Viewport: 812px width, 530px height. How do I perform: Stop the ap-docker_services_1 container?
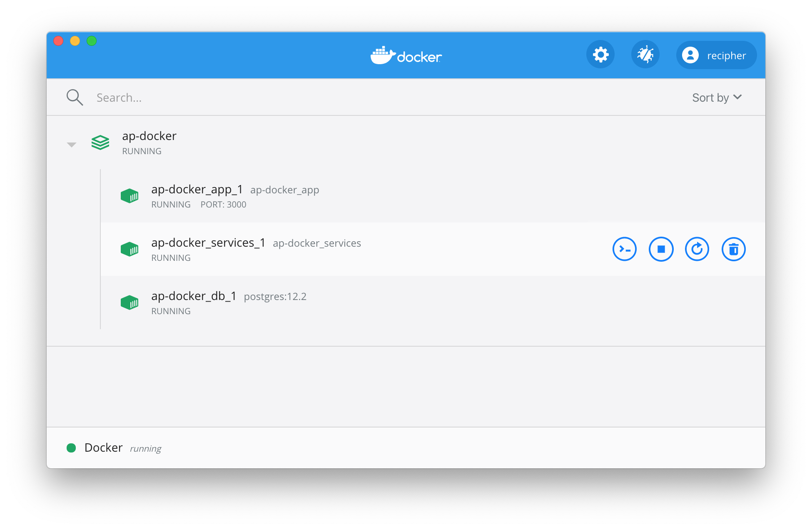click(661, 249)
